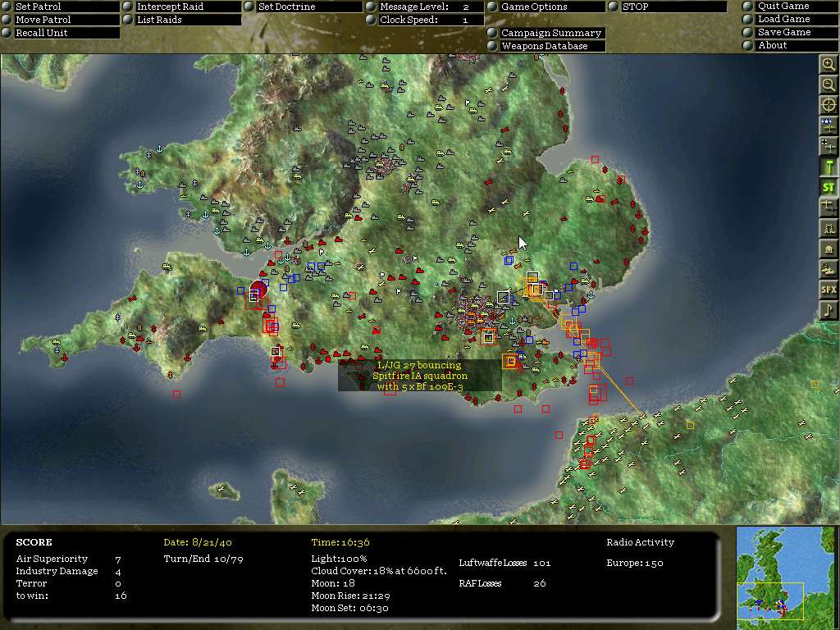Click Quit Game
Image resolution: width=840 pixels, height=630 pixels.
coord(797,6)
